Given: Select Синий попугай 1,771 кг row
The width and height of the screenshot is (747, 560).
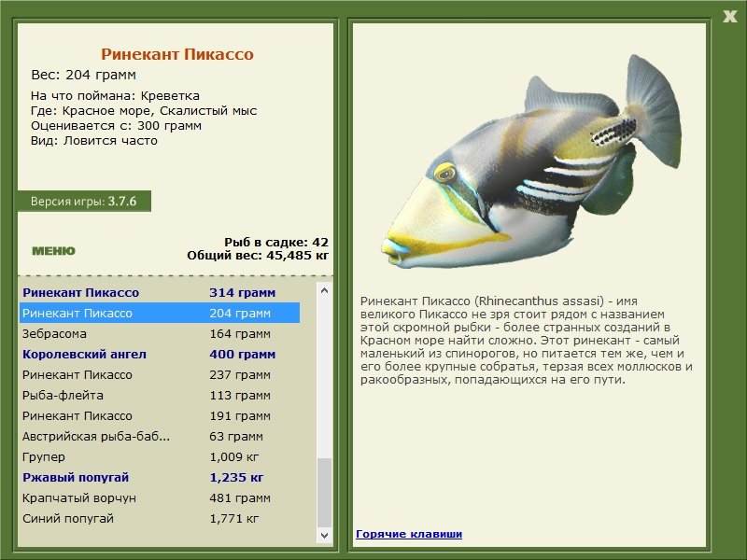Looking at the screenshot, I should [x=160, y=518].
